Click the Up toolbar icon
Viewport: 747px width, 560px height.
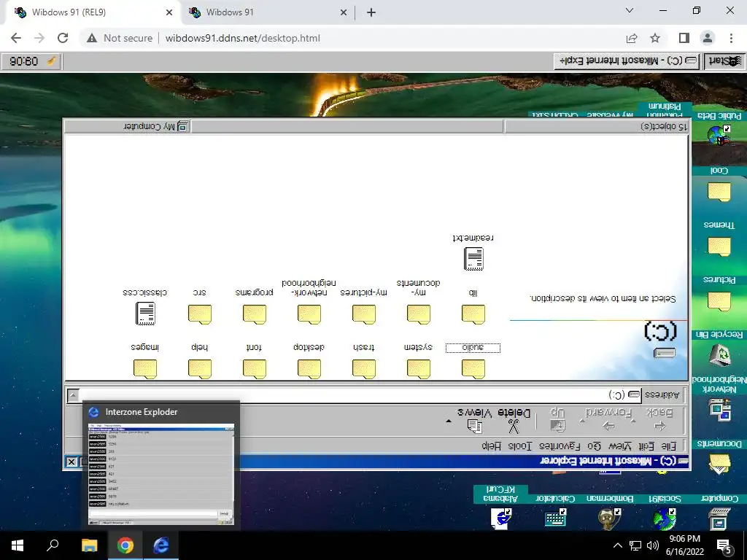[557, 425]
